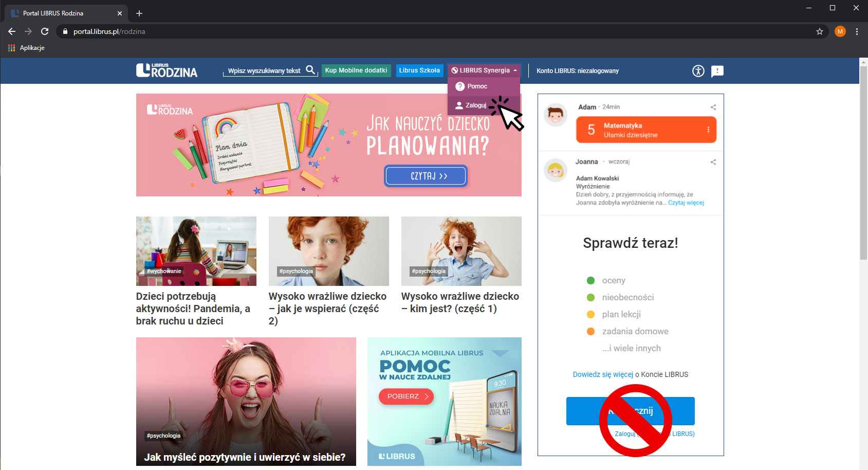Open the Chrome three-dot menu
This screenshot has height=470, width=868.
point(857,31)
